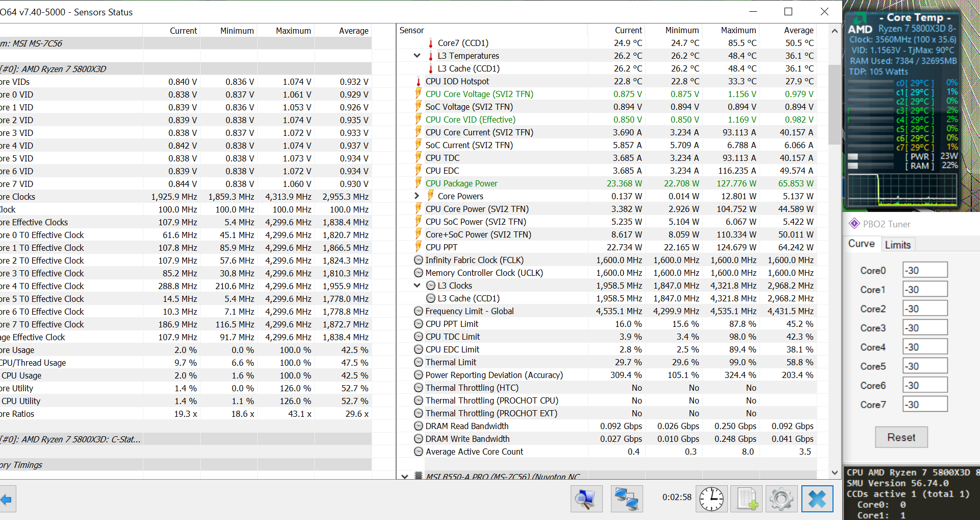Click the thermometer icon of CPU IOD Hotspot
This screenshot has height=520, width=980.
click(x=419, y=81)
